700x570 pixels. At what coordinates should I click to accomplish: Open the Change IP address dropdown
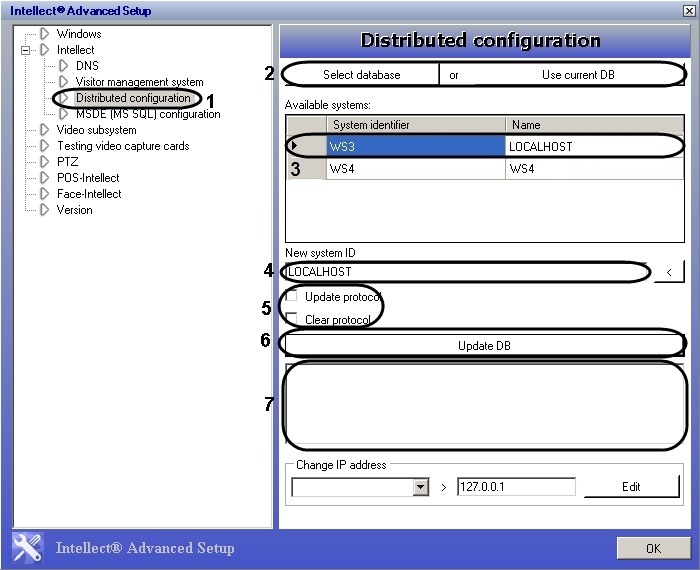coord(421,487)
